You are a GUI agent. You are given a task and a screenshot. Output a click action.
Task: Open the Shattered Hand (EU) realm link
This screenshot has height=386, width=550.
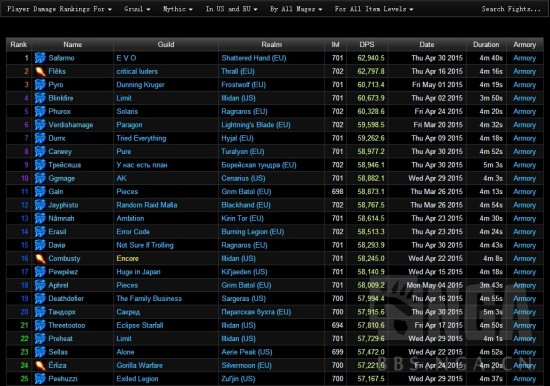[254, 58]
